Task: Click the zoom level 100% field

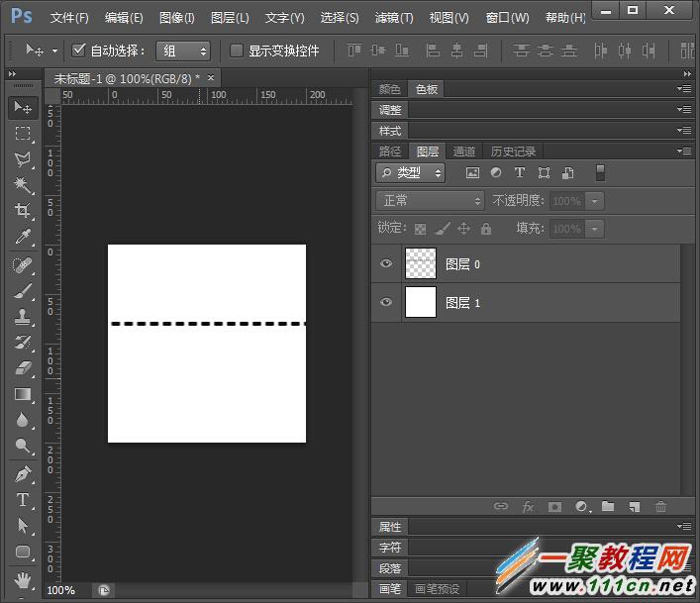Action: (61, 590)
